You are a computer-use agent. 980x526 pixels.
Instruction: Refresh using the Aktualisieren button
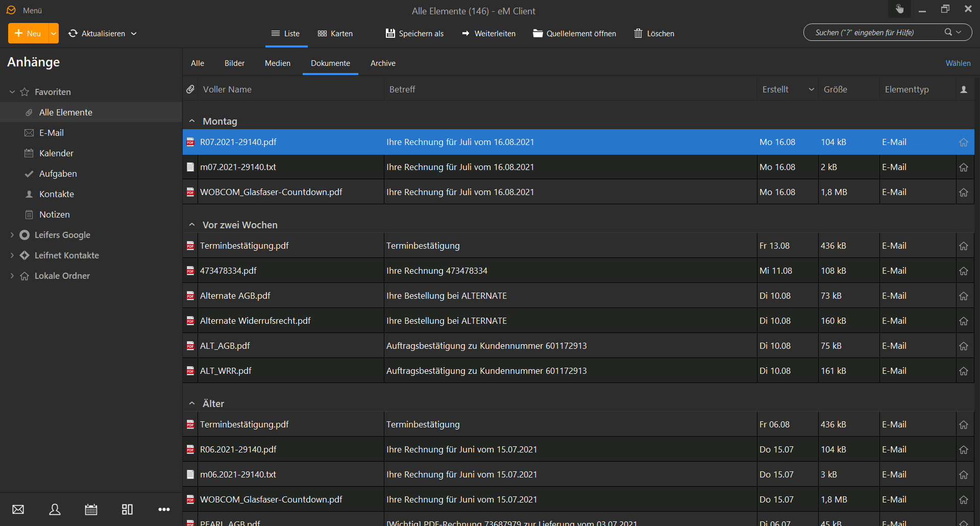click(x=97, y=33)
